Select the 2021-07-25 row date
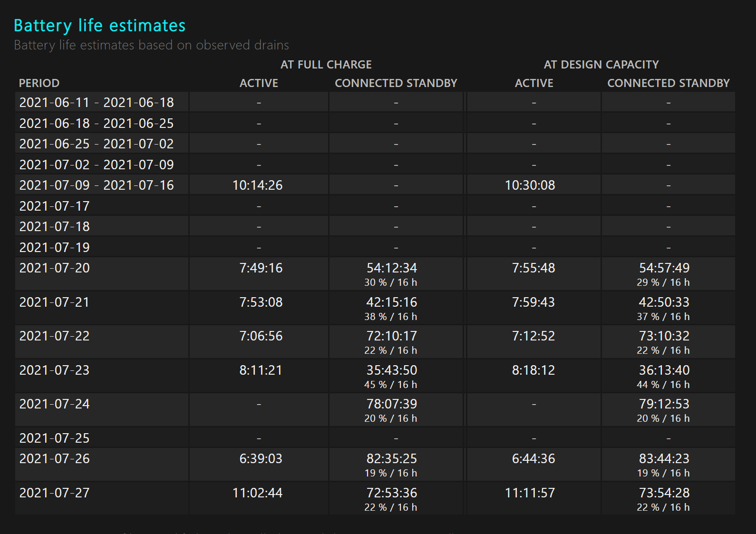The image size is (756, 534). [55, 438]
